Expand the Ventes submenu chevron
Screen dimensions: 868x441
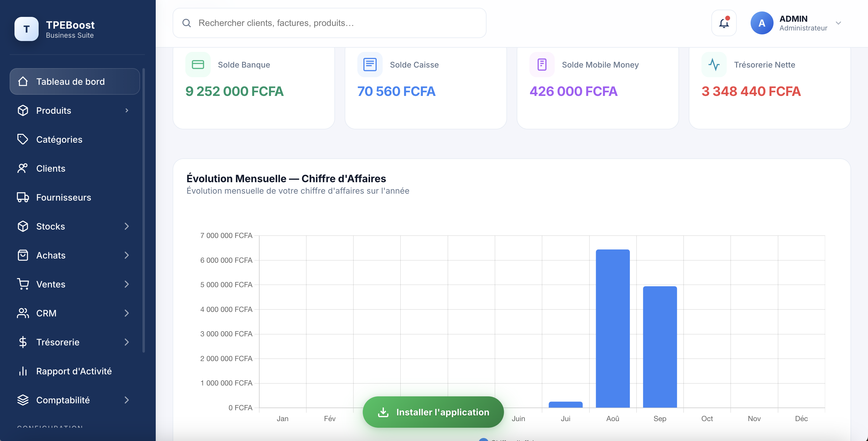point(127,284)
